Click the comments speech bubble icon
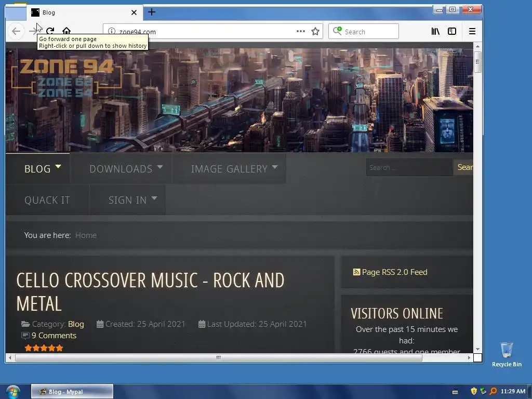 tap(25, 336)
